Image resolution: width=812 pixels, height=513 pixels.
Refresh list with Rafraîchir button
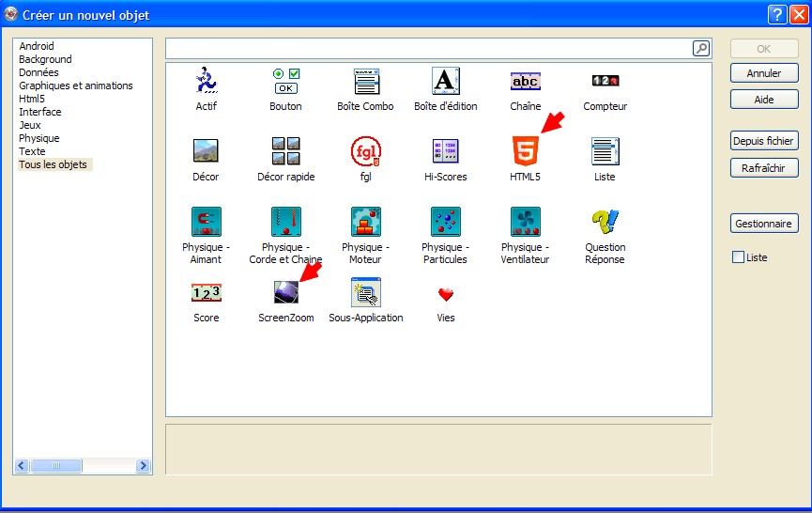(764, 168)
